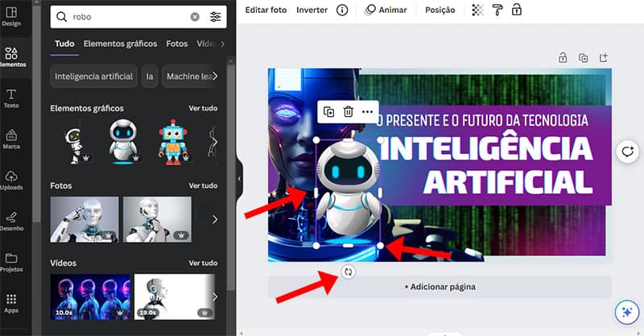The height and width of the screenshot is (336, 644).
Task: Toggle the page lock above the canvas
Action: [x=564, y=57]
